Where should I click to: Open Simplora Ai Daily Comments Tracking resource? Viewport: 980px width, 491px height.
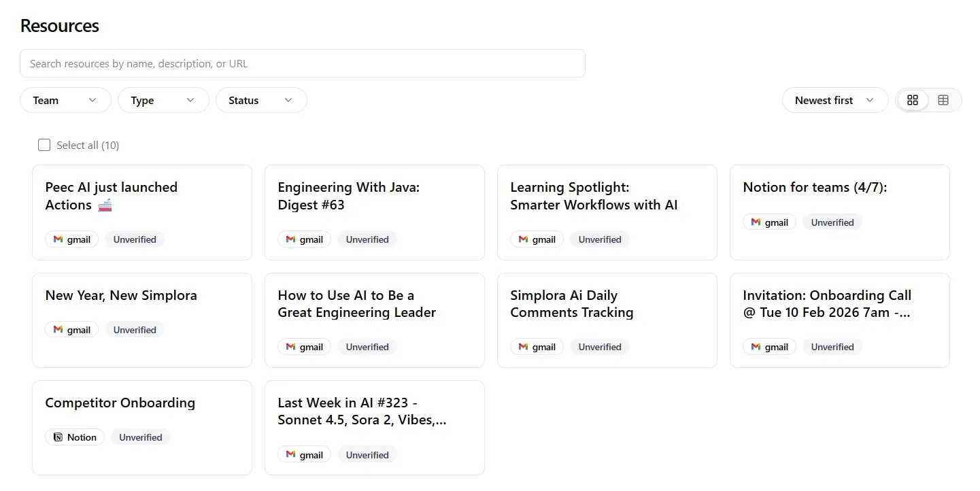click(x=571, y=304)
